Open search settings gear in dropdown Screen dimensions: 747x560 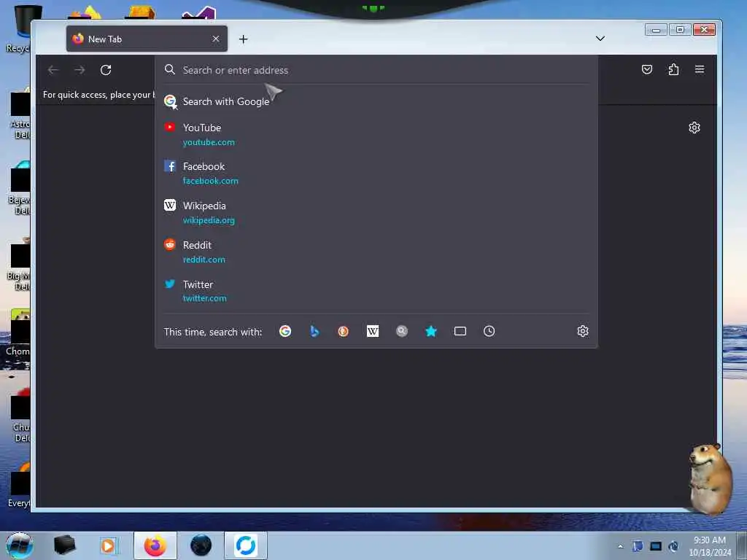pyautogui.click(x=583, y=332)
